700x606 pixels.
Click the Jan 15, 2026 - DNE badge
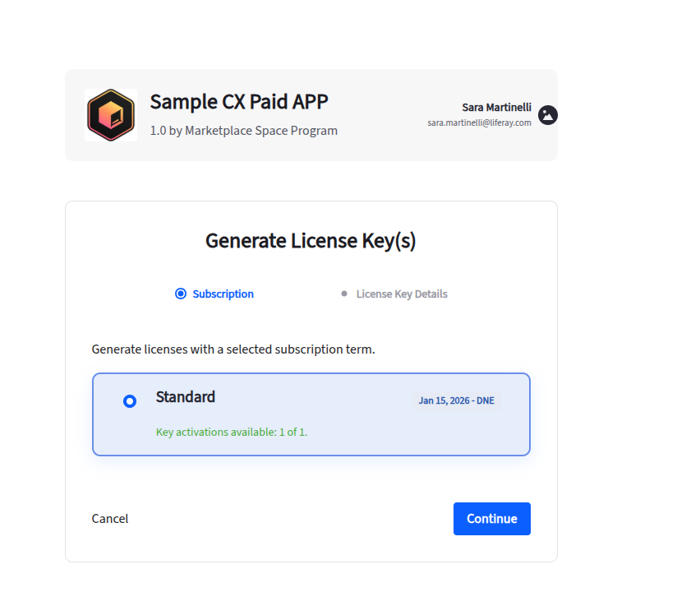coord(456,401)
